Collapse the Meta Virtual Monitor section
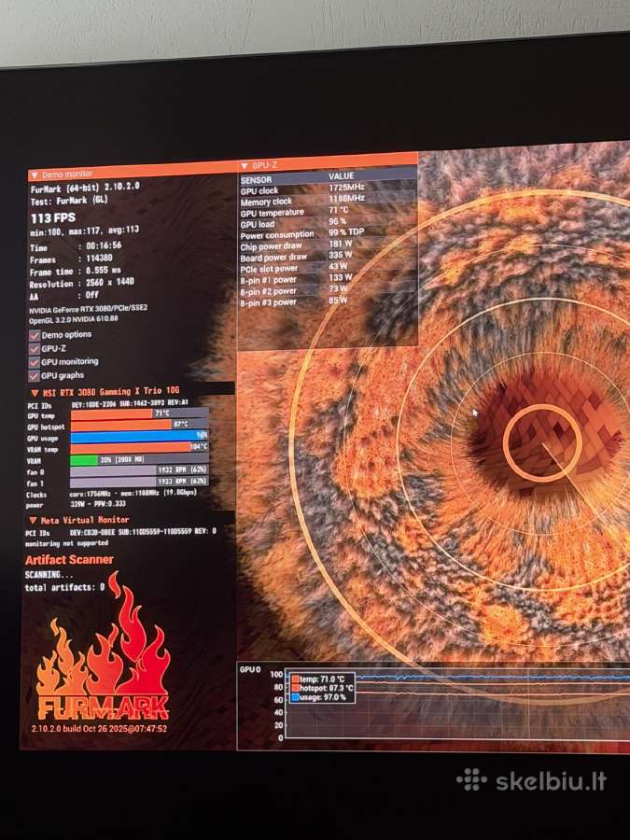Screen dimensions: 630x840 [33, 520]
